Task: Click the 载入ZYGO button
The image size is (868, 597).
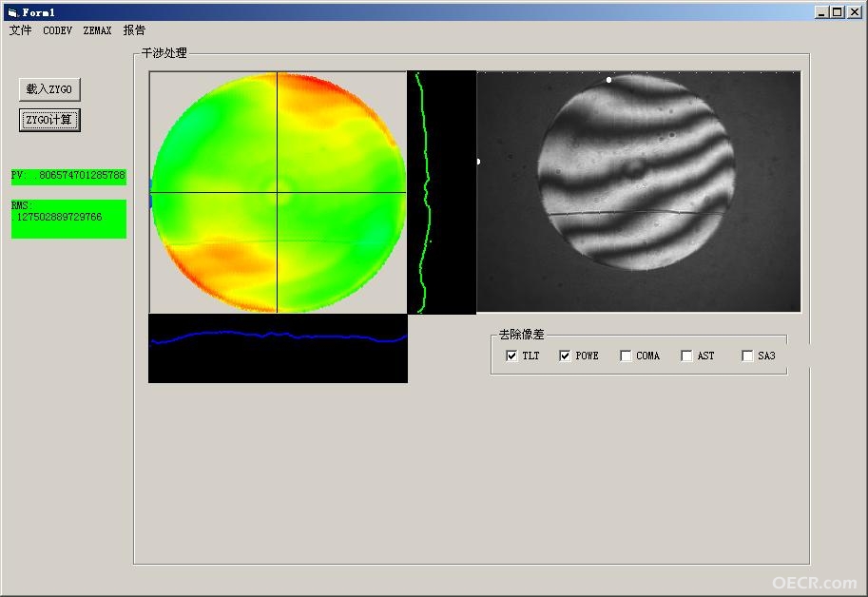Action: [49, 89]
